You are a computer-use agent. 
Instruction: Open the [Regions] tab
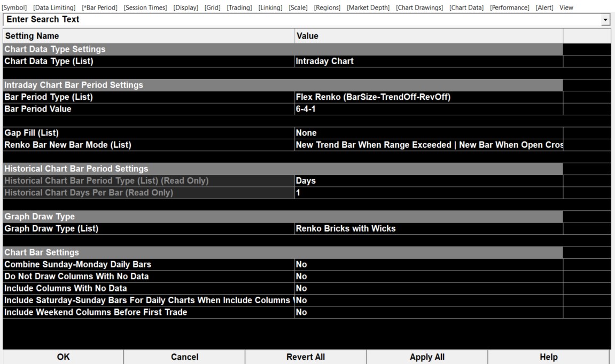coord(327,7)
